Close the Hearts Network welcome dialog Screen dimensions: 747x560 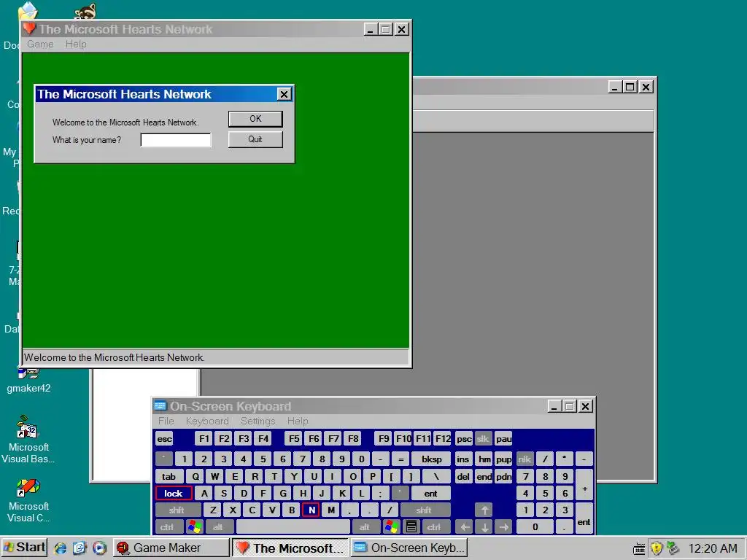[x=284, y=94]
